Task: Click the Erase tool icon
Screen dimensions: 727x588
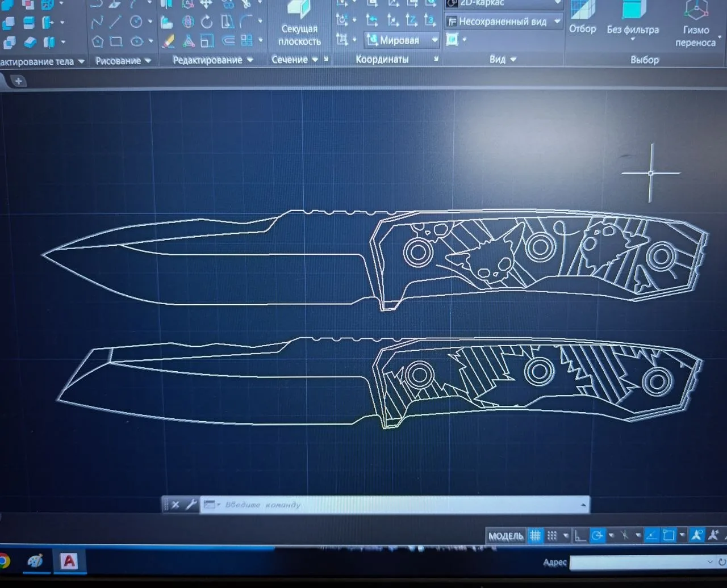Action: 168,41
